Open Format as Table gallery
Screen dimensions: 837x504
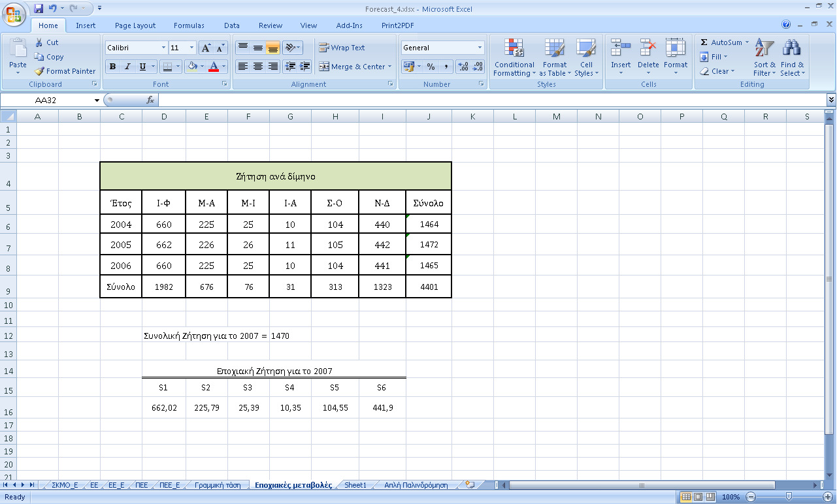point(554,57)
